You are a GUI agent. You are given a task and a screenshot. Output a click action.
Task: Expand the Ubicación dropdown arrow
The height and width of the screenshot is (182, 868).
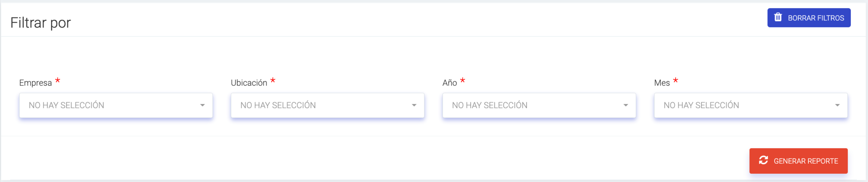click(x=414, y=105)
